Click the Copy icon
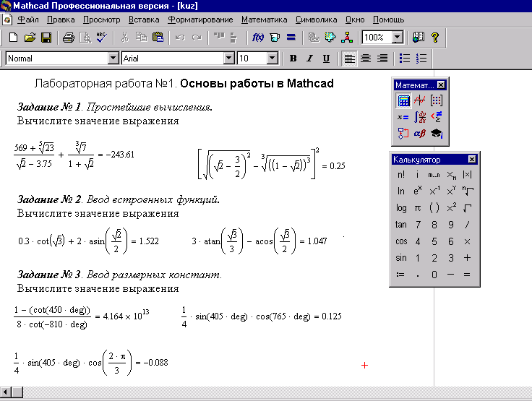The width and height of the screenshot is (532, 401). click(141, 38)
